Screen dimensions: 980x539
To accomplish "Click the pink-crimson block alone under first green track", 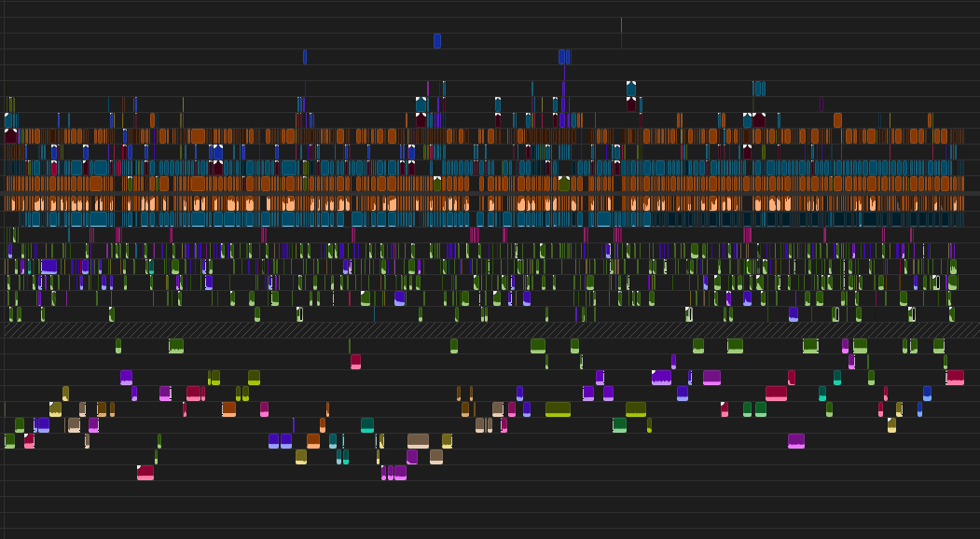I will click(355, 362).
